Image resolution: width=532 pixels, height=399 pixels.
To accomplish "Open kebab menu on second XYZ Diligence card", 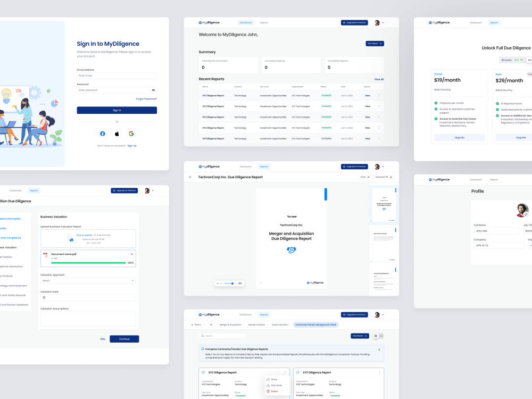I will pos(379,372).
